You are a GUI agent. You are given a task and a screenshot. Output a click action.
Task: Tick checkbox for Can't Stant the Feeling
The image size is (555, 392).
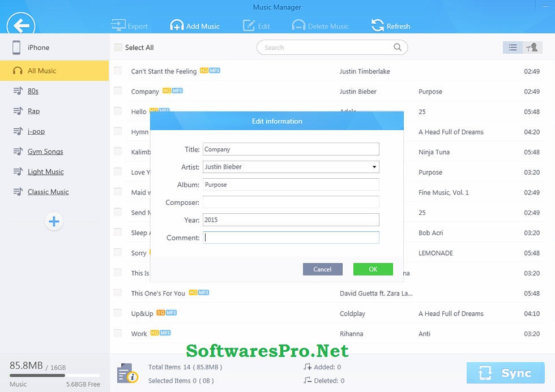click(118, 71)
